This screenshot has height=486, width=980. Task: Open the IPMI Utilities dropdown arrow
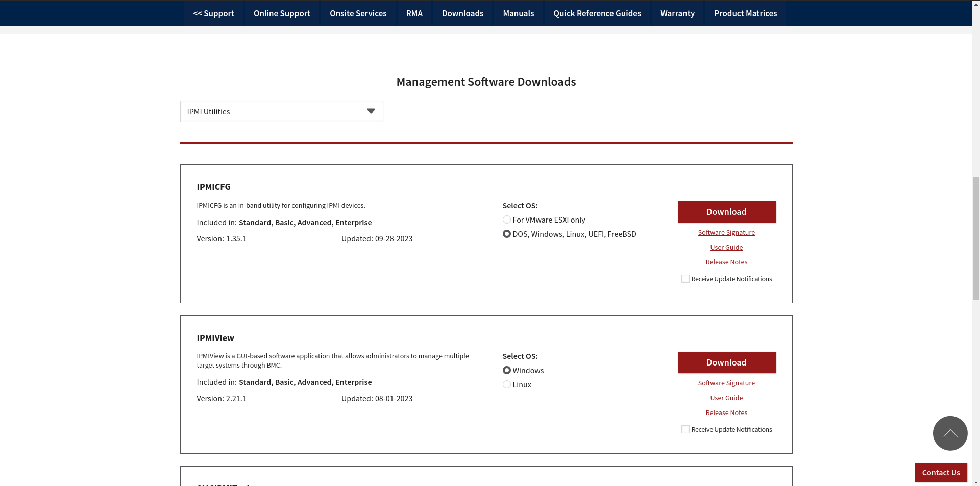pos(371,111)
